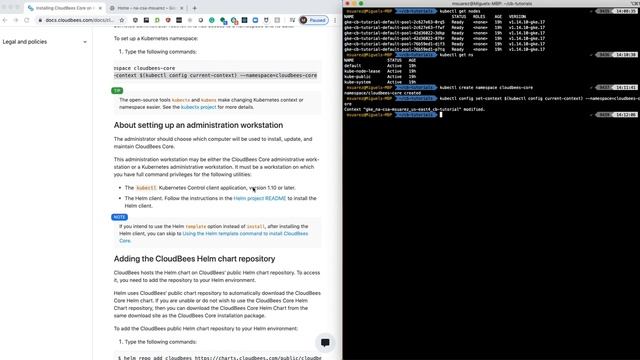Click the solid green circle extension icon
Viewport: 640px width, 360px height.
pyautogui.click(x=211, y=20)
